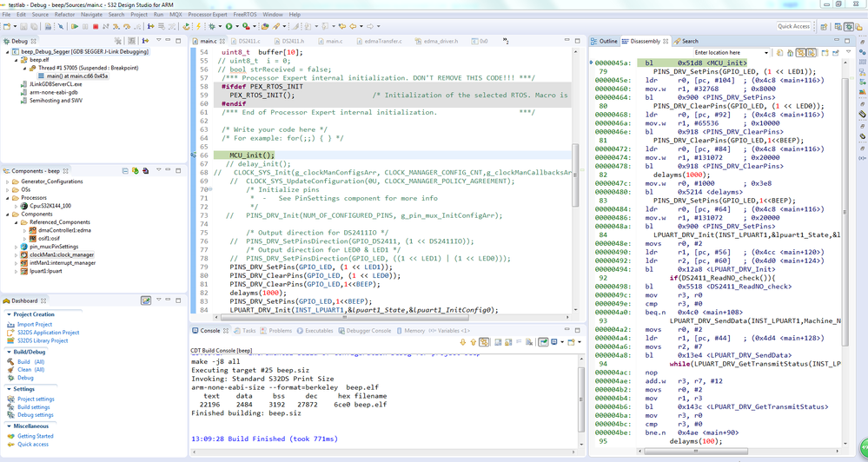Click the Open Perspective icon
Image resolution: width=868 pixels, height=462 pixels.
pyautogui.click(x=824, y=27)
